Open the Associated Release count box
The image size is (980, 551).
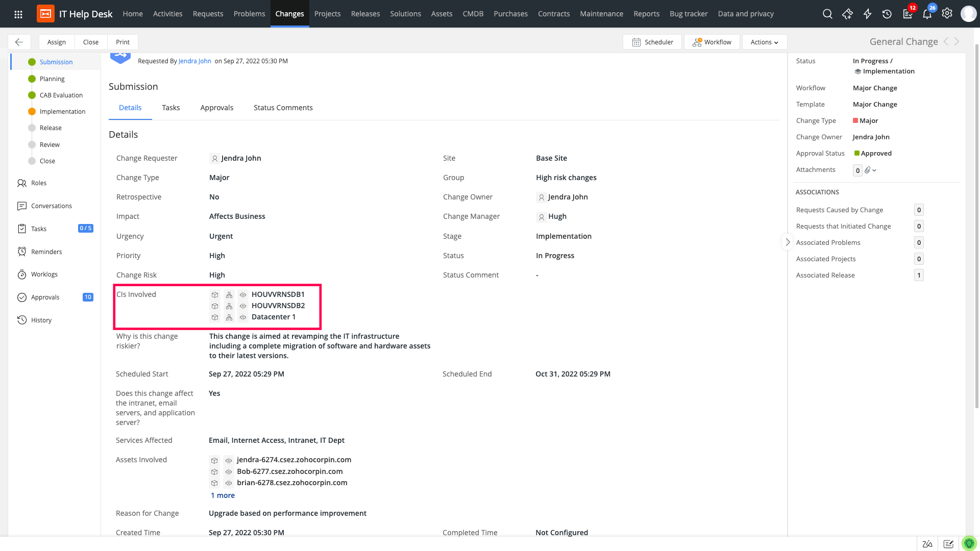click(x=919, y=275)
